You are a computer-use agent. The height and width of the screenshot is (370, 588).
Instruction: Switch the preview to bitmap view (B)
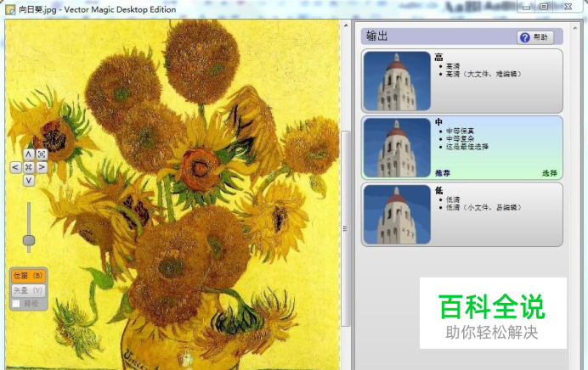pyautogui.click(x=28, y=276)
